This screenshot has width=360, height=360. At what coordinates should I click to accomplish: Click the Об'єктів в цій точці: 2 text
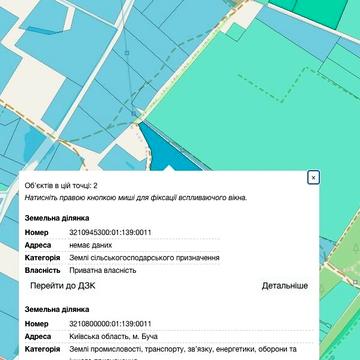pos(61,186)
